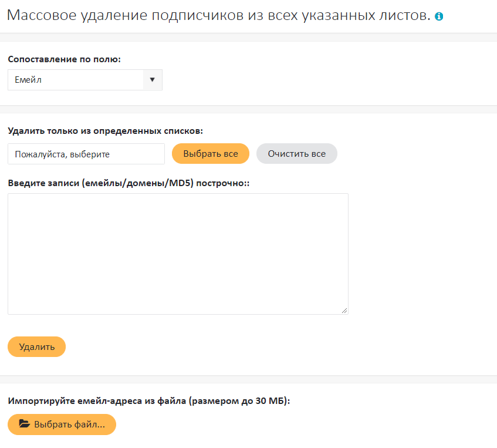Screen dimensions: 497x448
Task: Click the orange "Удалить" button
Action: tap(36, 347)
